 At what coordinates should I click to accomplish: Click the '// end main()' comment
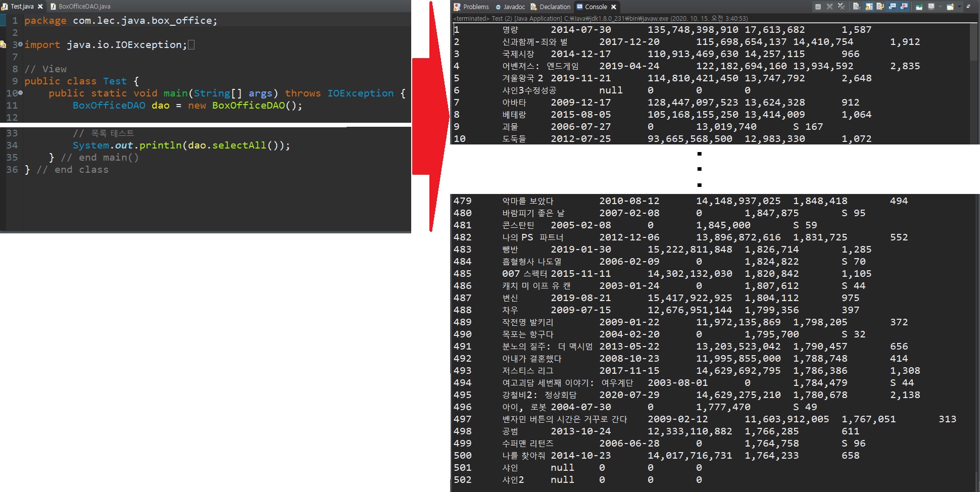(x=100, y=158)
